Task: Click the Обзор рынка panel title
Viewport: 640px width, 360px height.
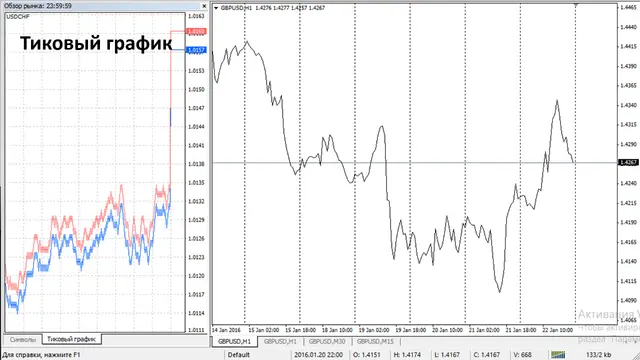Action: [38, 6]
